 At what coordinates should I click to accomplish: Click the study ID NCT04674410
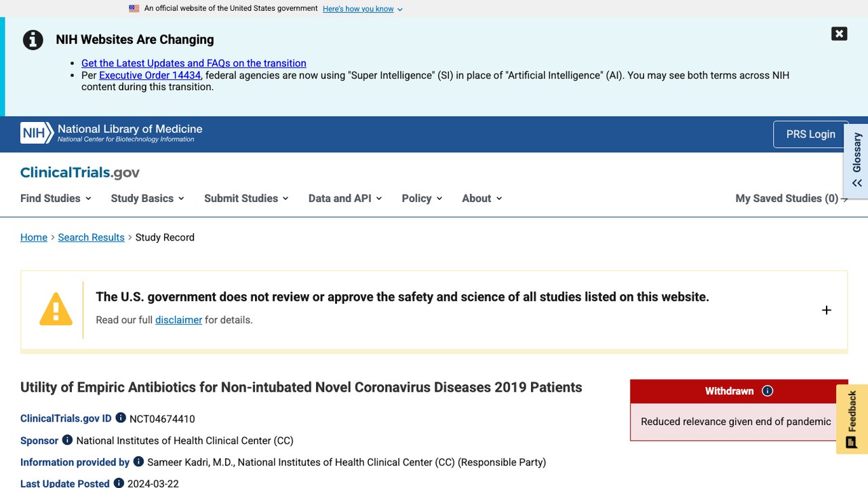pyautogui.click(x=162, y=419)
